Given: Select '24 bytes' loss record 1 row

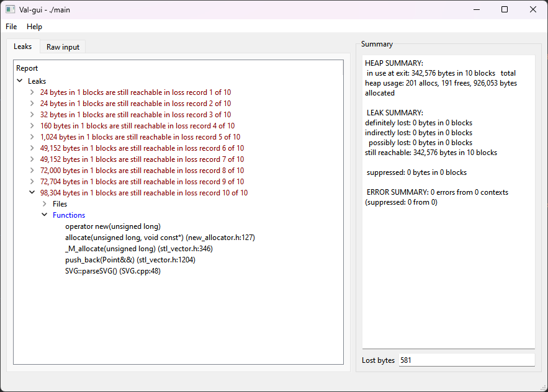Looking at the screenshot, I should 135,92.
